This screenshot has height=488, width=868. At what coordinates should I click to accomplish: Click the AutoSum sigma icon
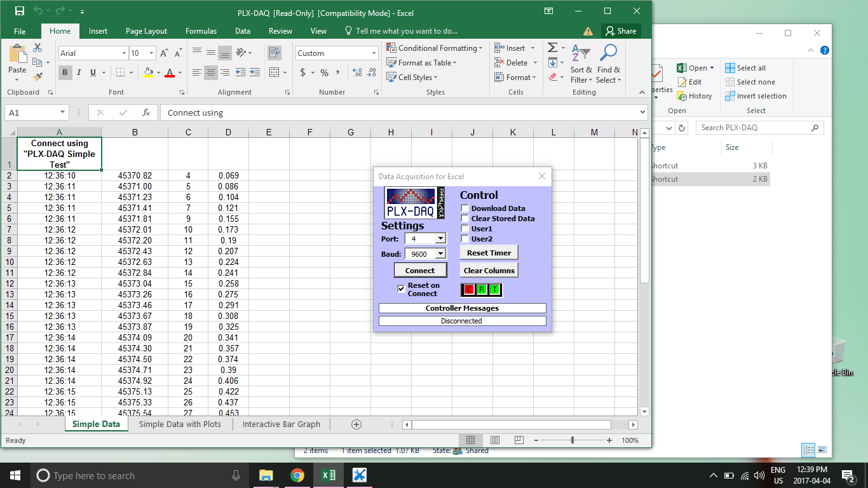click(552, 48)
